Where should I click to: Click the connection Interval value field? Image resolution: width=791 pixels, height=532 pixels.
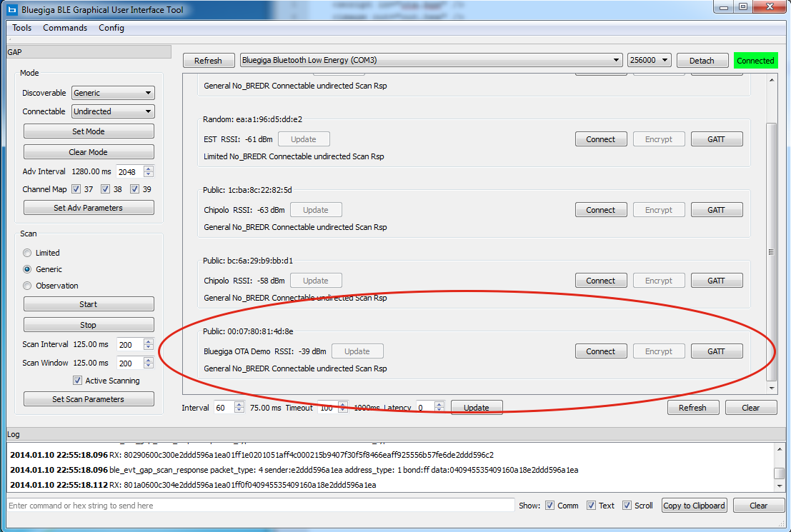click(x=224, y=408)
